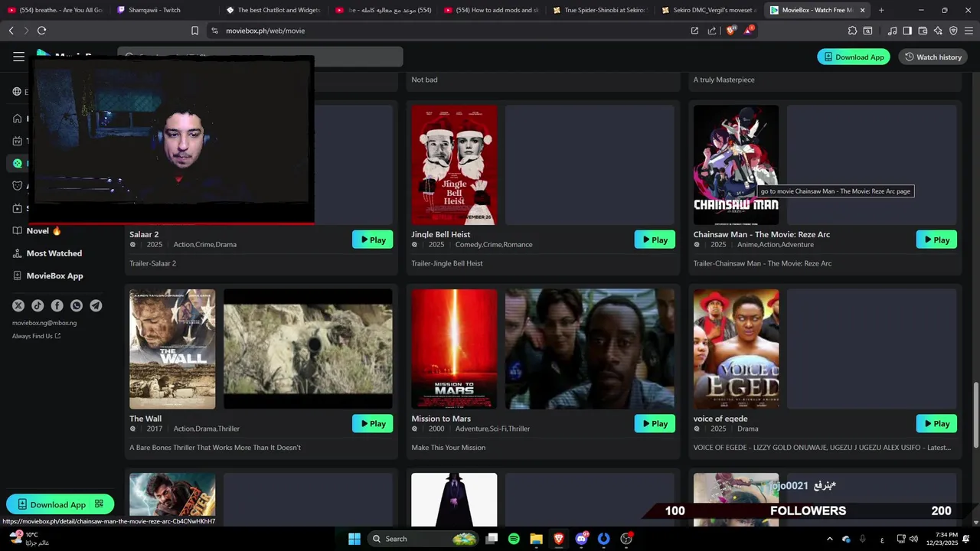Viewport: 980px width, 551px height.
Task: Open a new browser tab
Action: tap(881, 10)
